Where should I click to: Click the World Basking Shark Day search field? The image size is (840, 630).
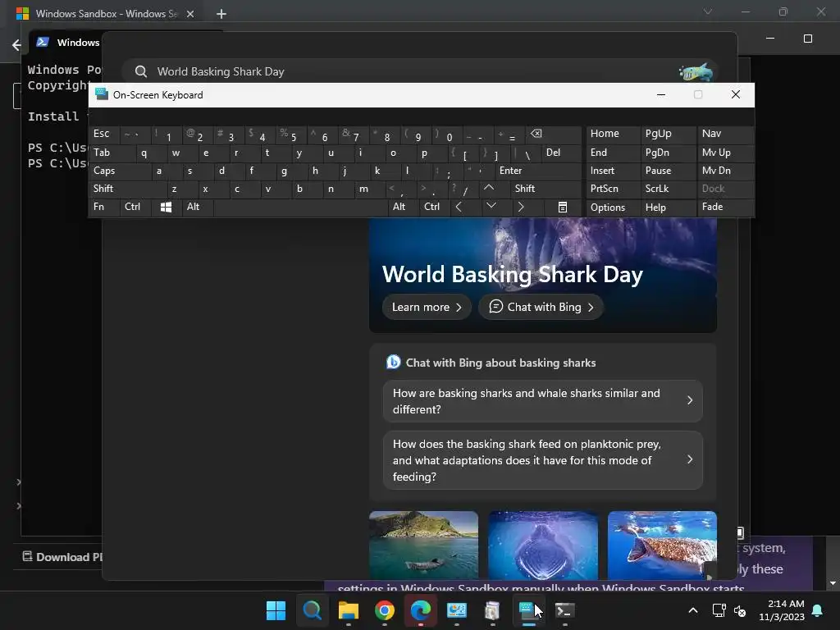click(419, 71)
